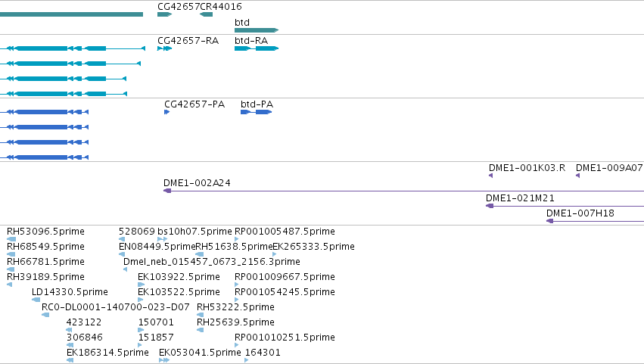Select the DME1-021M21 clone line
Image resolution: width=644 pixels, height=364 pixels.
(565, 206)
